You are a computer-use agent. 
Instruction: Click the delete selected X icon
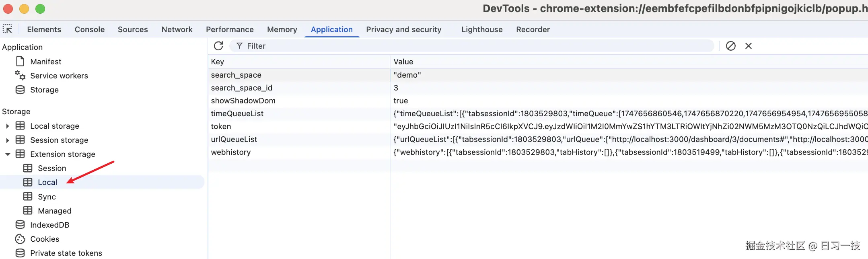749,46
